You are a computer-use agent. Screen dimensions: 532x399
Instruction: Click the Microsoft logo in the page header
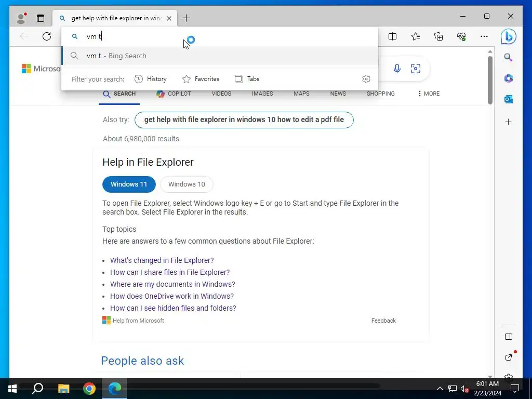[42, 69]
